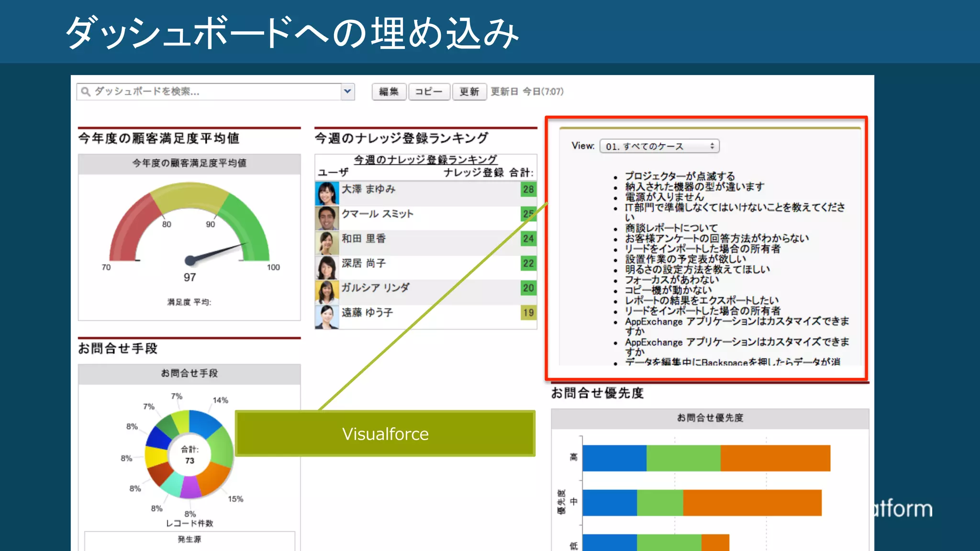
Task: Click 和田 里香's avatar picture
Action: pyautogui.click(x=327, y=243)
